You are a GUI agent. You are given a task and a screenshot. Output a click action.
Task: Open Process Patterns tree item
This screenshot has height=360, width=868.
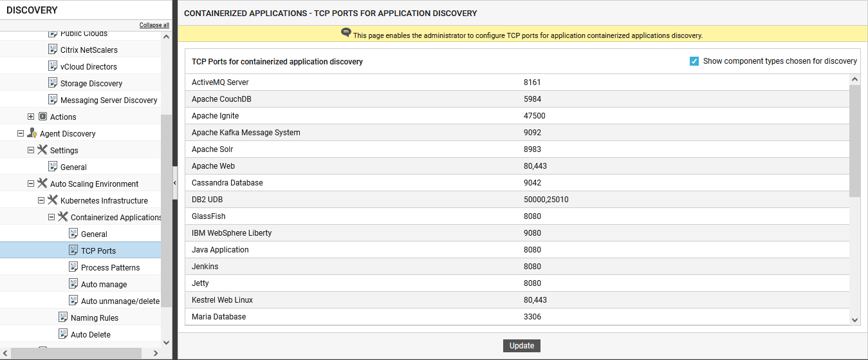click(110, 267)
